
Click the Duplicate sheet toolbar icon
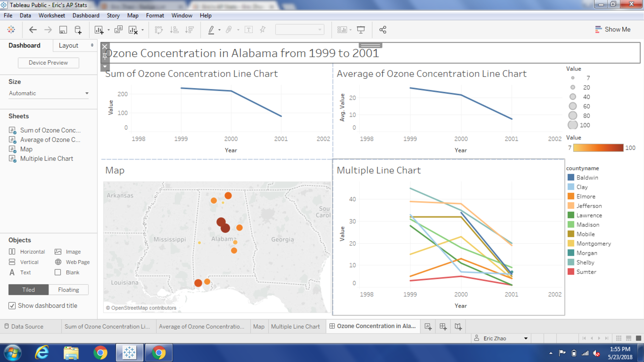119,30
